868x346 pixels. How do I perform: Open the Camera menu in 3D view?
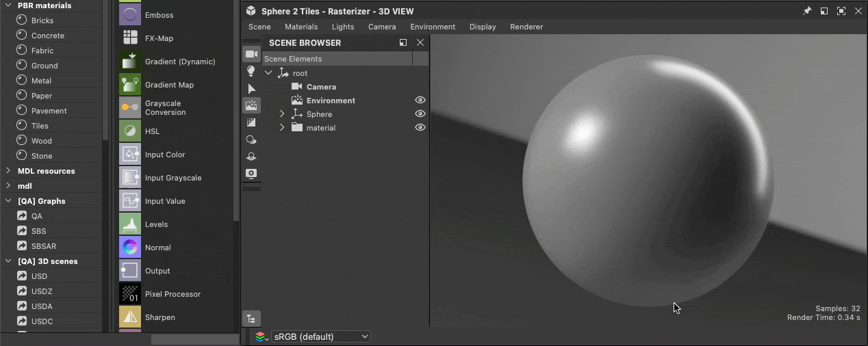tap(382, 27)
